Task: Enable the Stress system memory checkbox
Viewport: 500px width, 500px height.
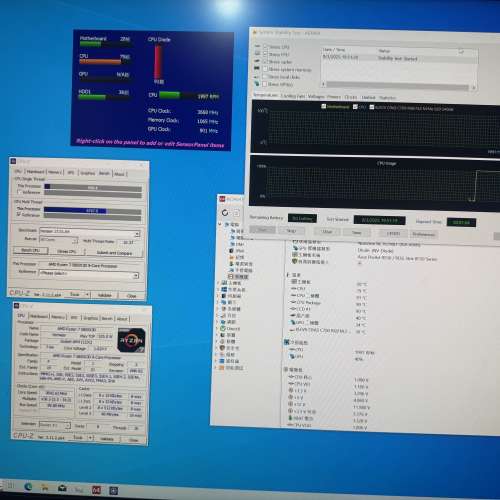Action: click(x=266, y=69)
